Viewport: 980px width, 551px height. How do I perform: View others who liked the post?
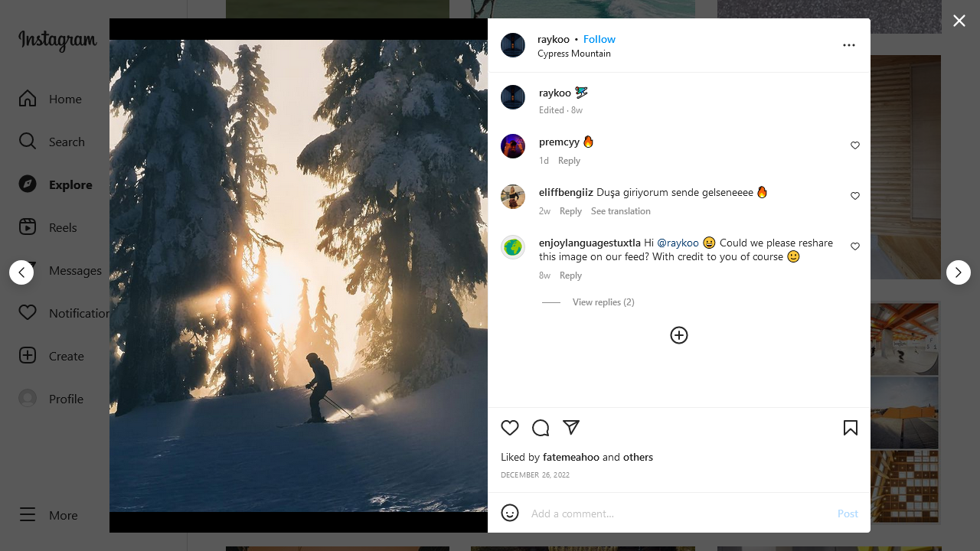point(638,457)
